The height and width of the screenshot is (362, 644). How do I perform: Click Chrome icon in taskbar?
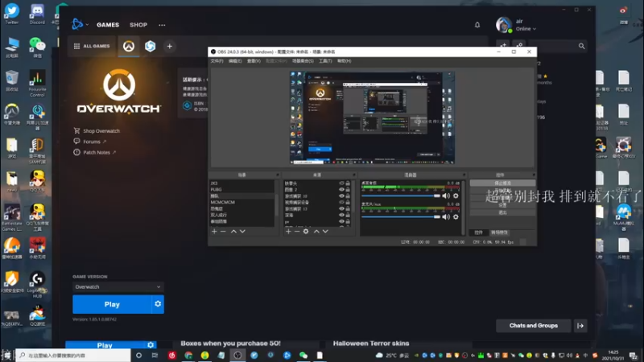click(x=188, y=355)
